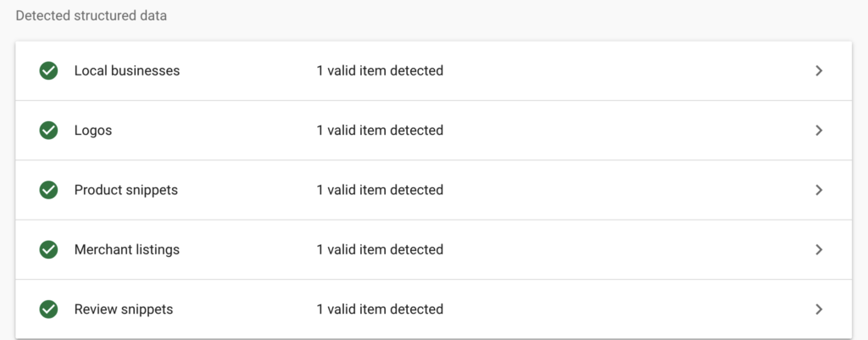Expand Local businesses with its chevron arrow
The height and width of the screenshot is (340, 868).
[x=820, y=71]
